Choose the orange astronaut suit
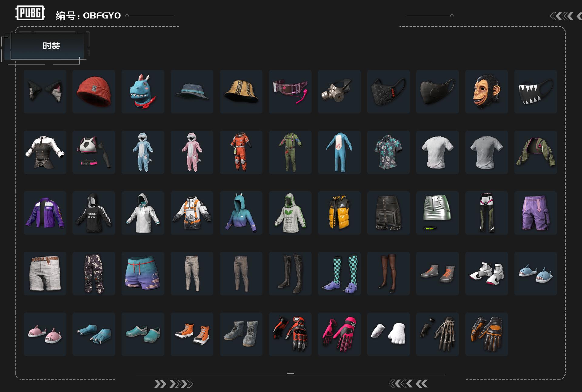582x392 pixels. click(241, 152)
